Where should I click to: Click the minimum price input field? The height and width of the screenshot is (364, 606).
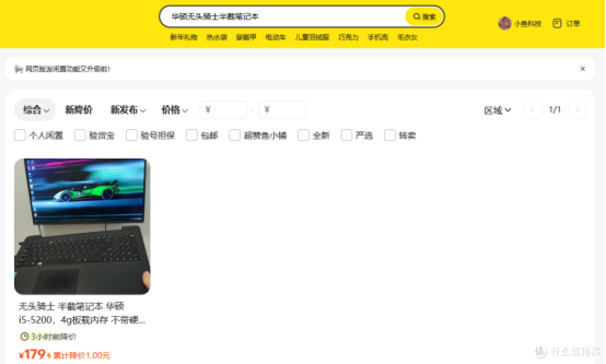coord(223,110)
